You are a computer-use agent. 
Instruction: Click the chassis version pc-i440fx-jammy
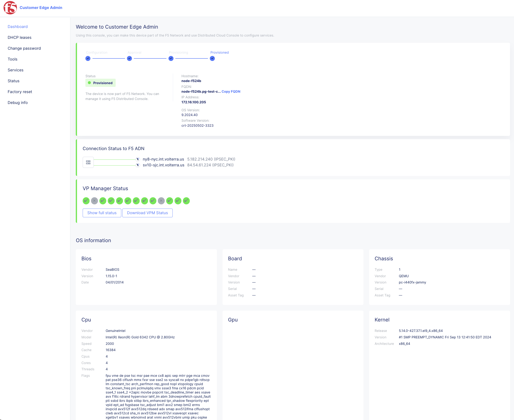[412, 283]
